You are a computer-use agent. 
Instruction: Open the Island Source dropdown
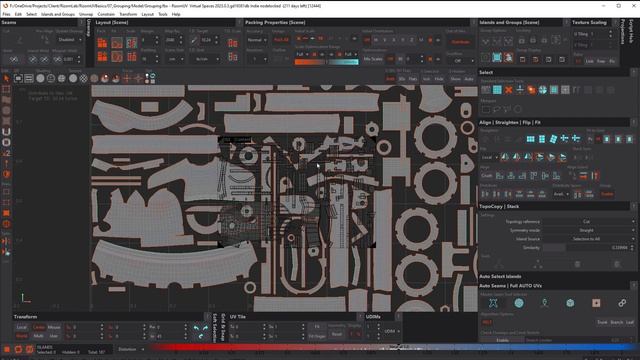[587, 239]
